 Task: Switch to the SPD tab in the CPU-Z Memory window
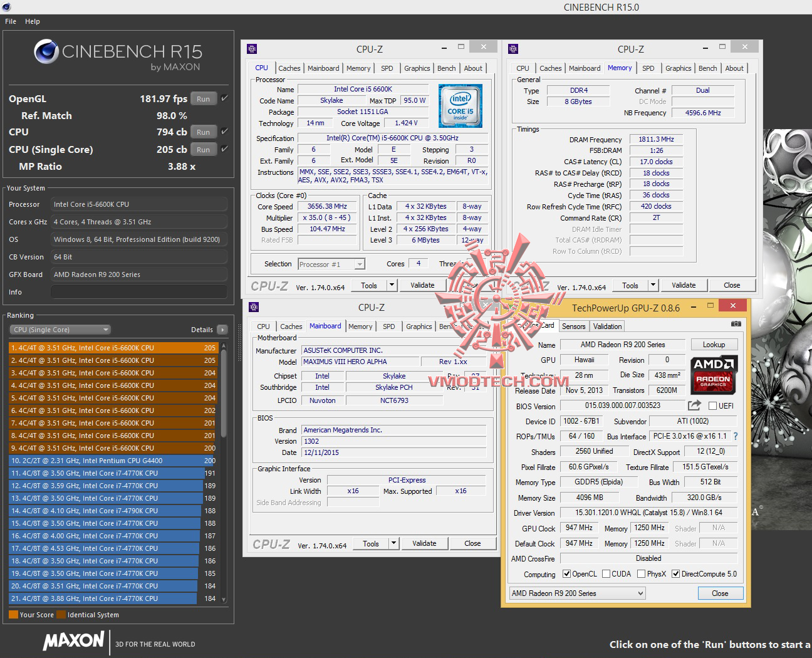click(648, 68)
